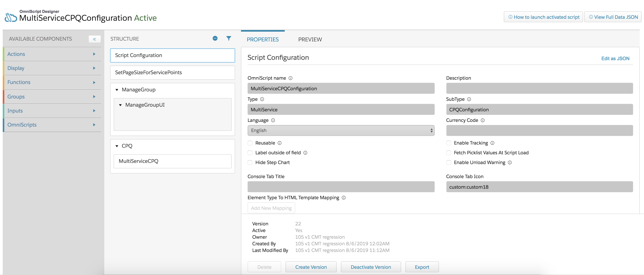Toggle the Enable Unload Warning checkbox

pos(449,162)
